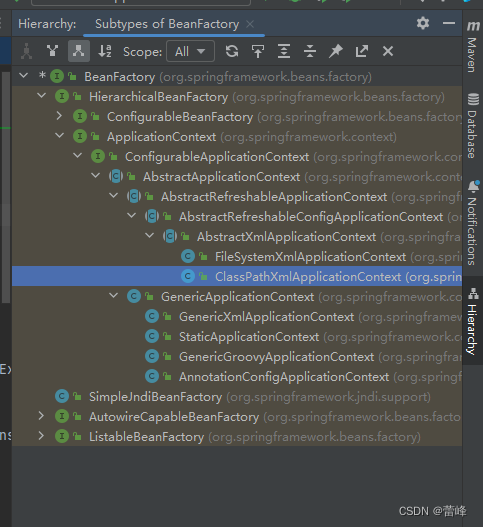
Task: Refresh the hierarchy tree
Action: coord(232,51)
